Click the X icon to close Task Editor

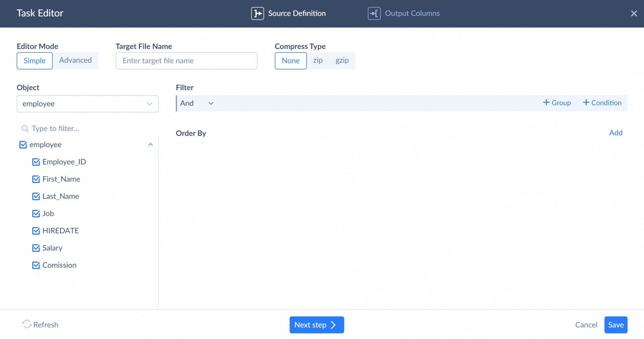pos(634,13)
